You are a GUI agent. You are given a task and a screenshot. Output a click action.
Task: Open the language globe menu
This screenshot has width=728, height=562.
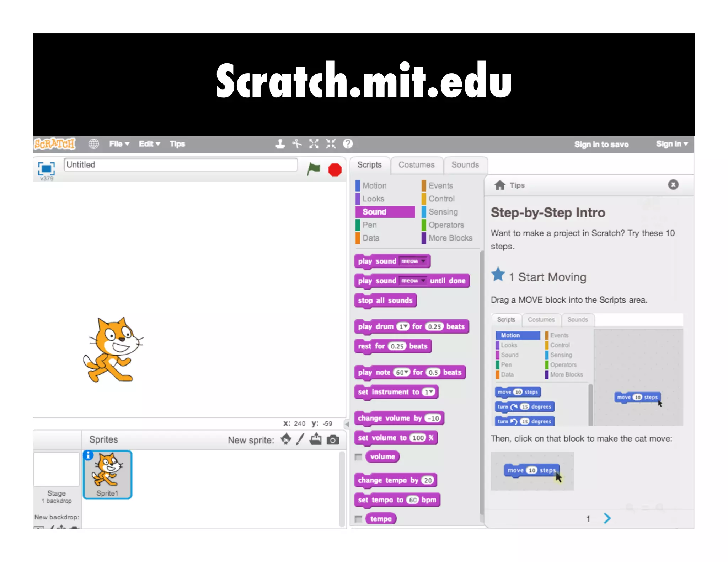93,144
